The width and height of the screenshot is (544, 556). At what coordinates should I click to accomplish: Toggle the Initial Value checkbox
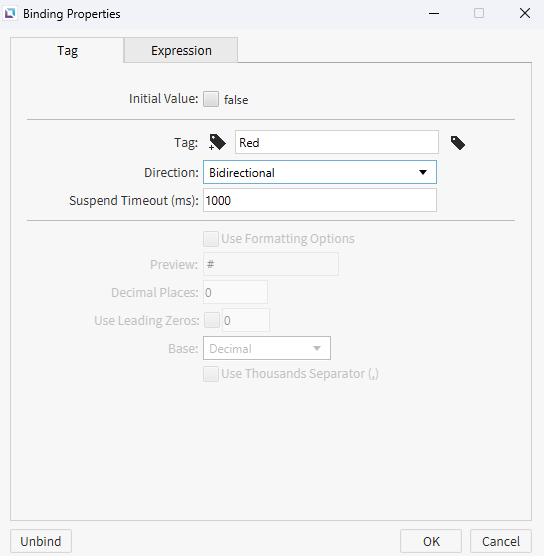pyautogui.click(x=211, y=99)
